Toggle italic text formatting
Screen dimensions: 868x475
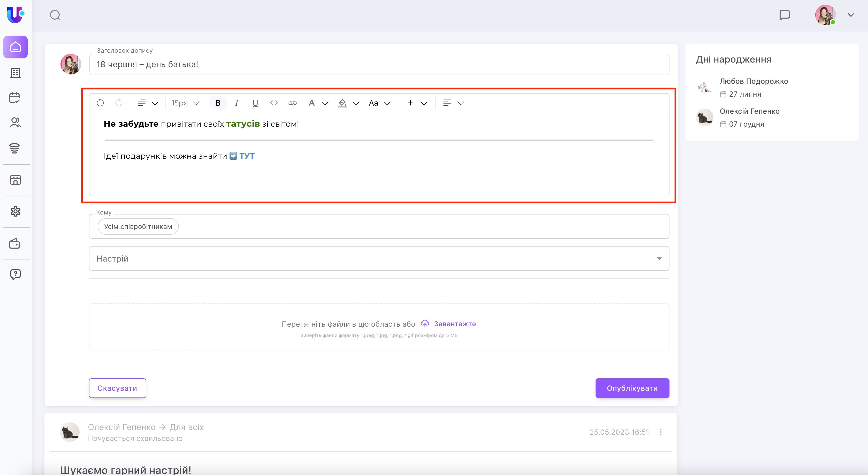coord(237,103)
